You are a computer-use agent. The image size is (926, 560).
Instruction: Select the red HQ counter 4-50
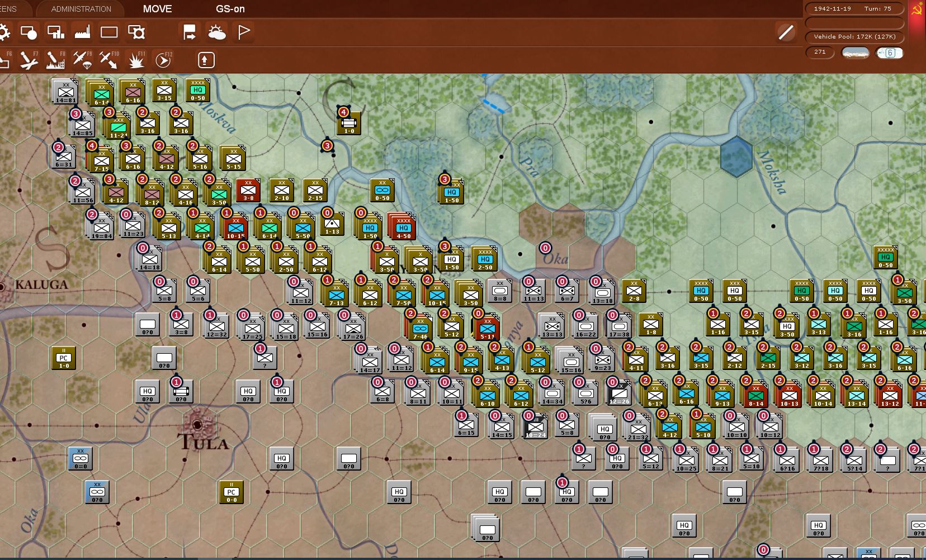(403, 226)
